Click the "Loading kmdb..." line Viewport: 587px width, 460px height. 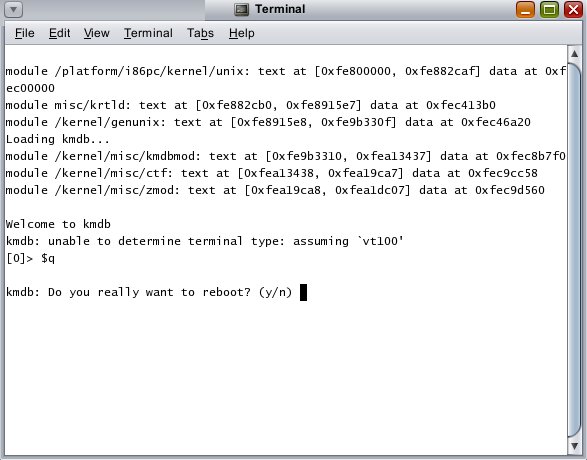point(58,139)
